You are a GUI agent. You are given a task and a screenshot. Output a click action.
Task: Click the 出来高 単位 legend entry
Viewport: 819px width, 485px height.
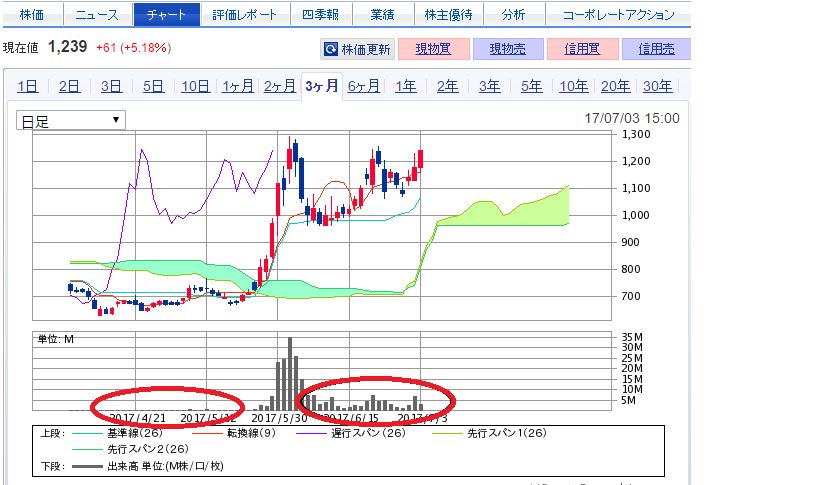pos(148,466)
